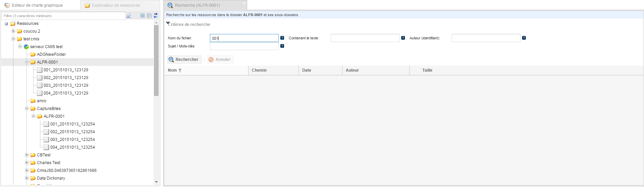The height and width of the screenshot is (187, 644).
Task: Expand the coucou 2 folder
Action: point(13,31)
